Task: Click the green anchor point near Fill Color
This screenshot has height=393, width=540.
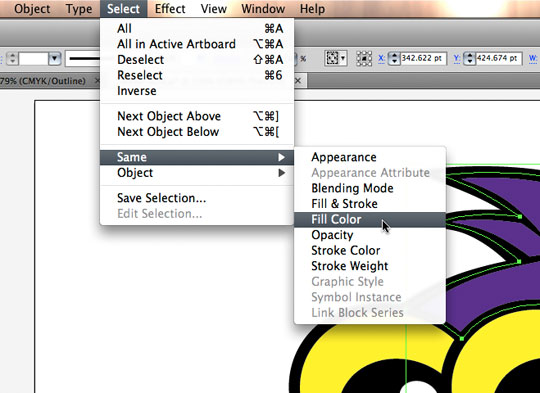Action: 520,217
